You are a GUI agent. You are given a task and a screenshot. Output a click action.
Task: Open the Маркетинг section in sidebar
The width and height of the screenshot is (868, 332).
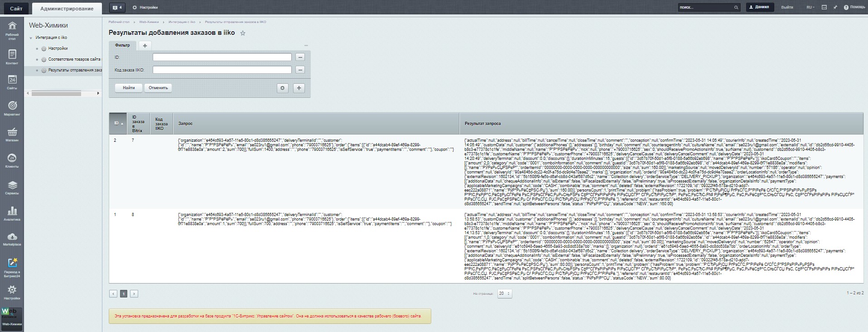coord(12,108)
